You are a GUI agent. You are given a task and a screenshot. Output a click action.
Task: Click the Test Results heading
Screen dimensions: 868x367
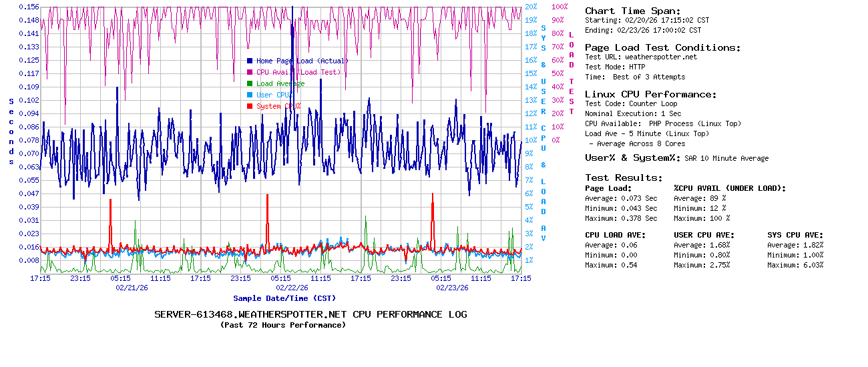624,177
